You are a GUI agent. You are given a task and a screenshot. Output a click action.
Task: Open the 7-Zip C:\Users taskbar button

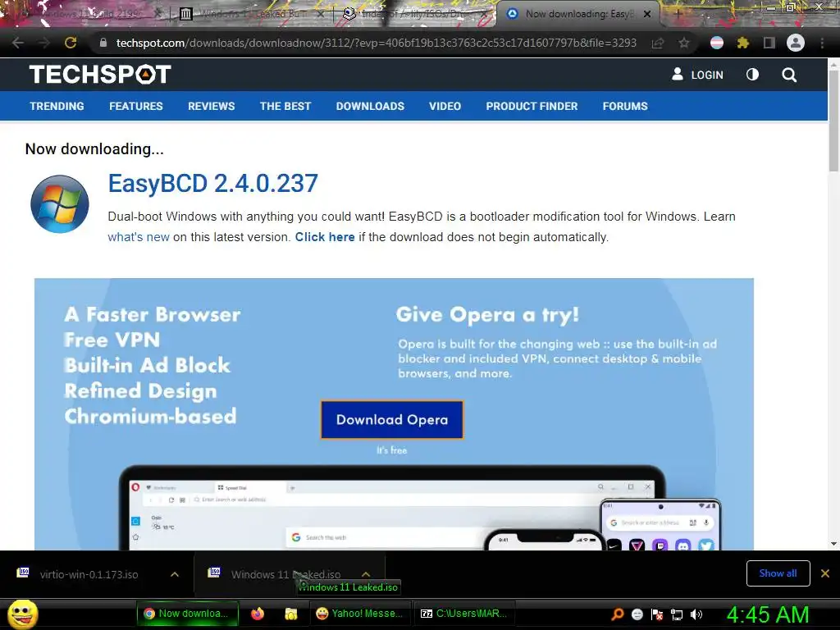[464, 614]
